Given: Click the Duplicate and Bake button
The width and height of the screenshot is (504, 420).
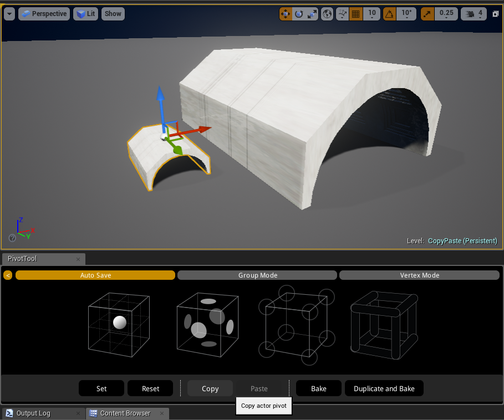Looking at the screenshot, I should click(x=384, y=388).
